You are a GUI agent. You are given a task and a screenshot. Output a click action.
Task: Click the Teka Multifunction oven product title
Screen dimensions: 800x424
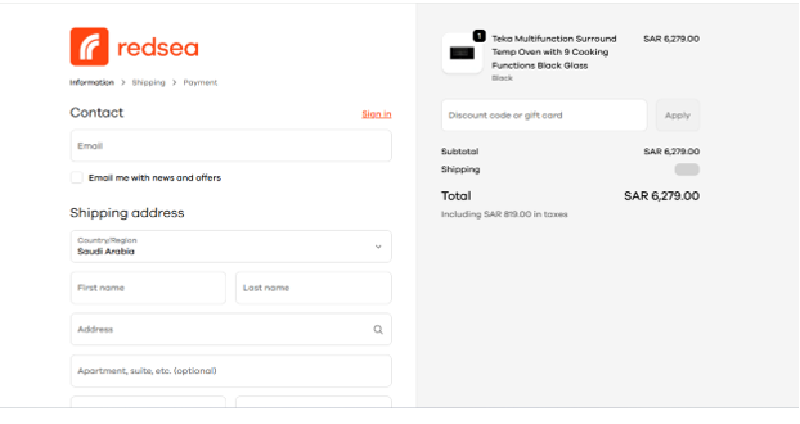554,52
